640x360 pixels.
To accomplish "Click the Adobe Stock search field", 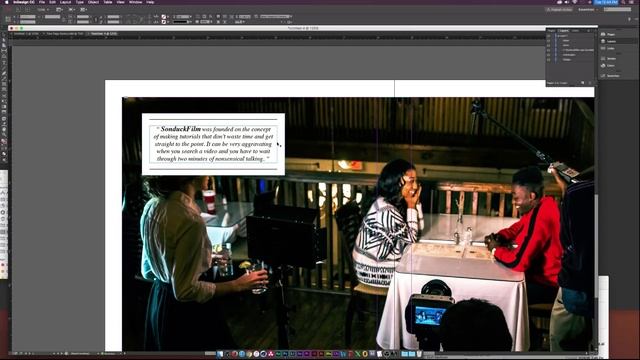I will (x=617, y=9).
